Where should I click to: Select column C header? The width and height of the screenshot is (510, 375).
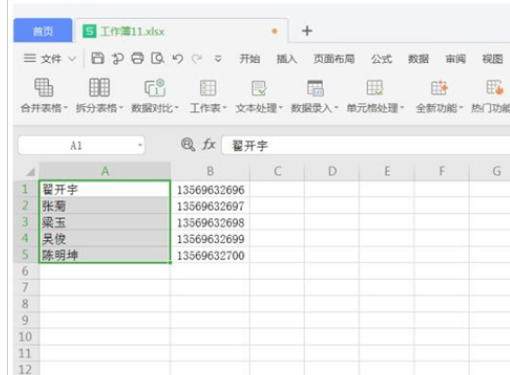click(x=277, y=171)
